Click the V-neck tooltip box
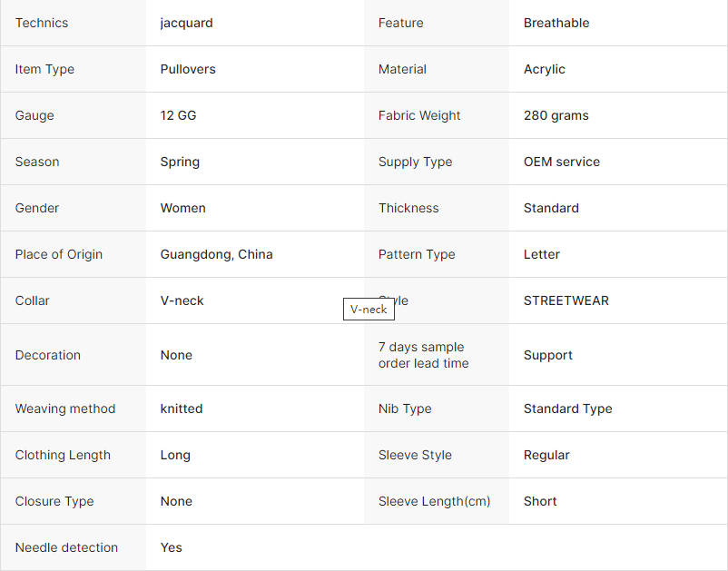This screenshot has width=728, height=571. [369, 310]
